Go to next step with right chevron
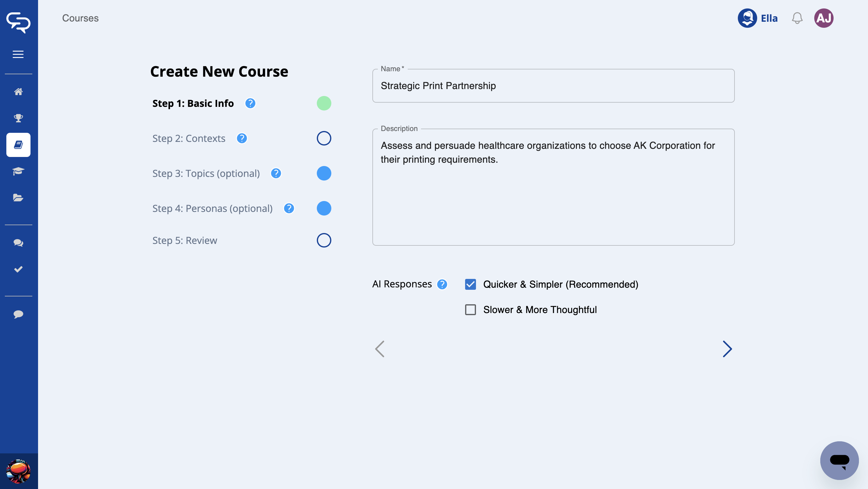 coord(727,349)
